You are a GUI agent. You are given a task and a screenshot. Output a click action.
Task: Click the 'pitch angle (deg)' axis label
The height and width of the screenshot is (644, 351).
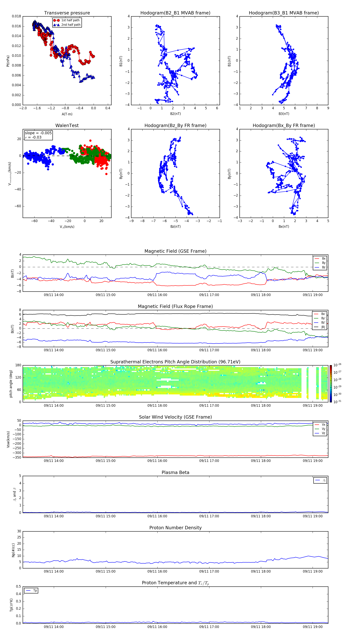pos(11,384)
